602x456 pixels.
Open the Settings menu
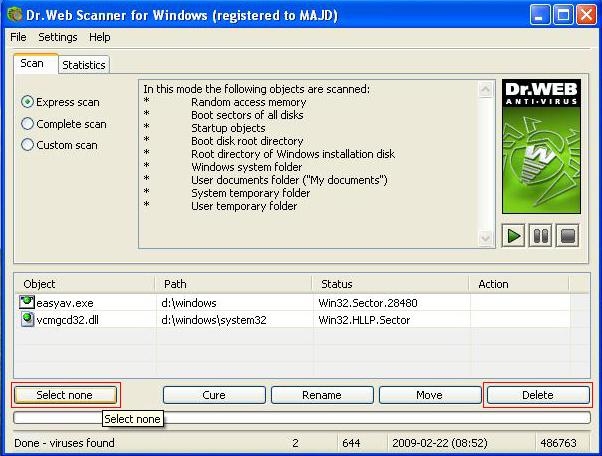pyautogui.click(x=58, y=37)
